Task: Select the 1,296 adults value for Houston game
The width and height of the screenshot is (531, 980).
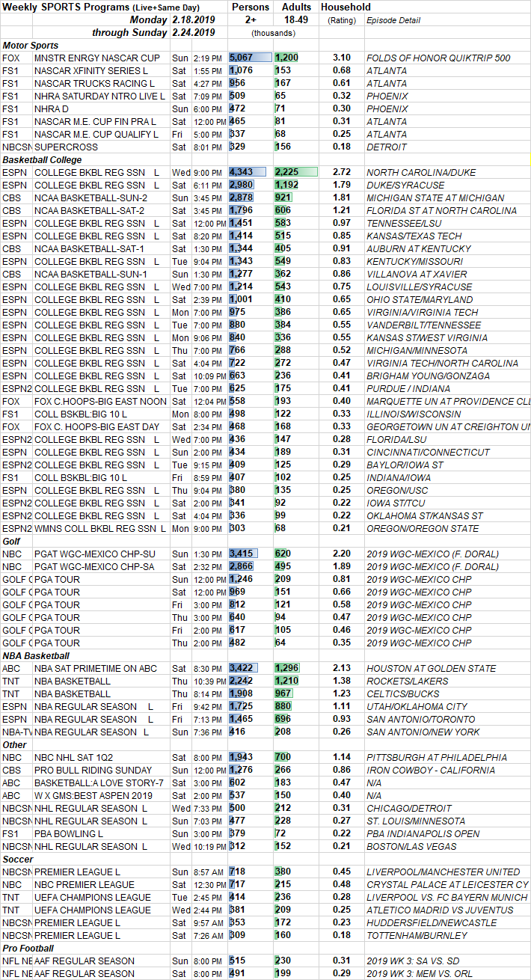Action: (x=287, y=668)
